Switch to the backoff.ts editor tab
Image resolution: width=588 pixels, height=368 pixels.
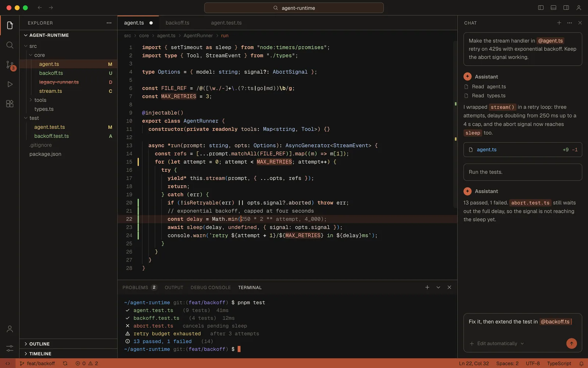click(x=178, y=23)
